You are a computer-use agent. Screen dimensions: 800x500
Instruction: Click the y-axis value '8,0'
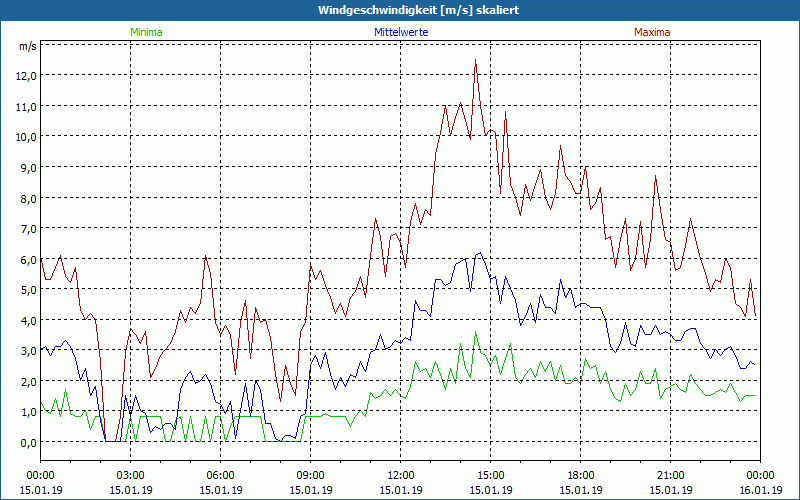[x=29, y=198]
